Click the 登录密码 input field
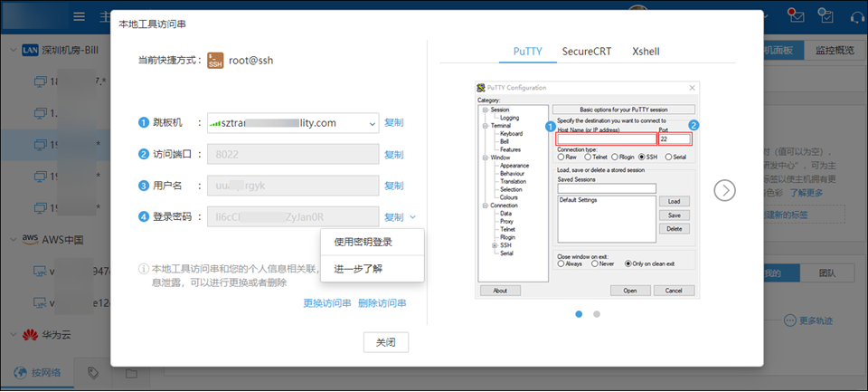 [x=293, y=217]
